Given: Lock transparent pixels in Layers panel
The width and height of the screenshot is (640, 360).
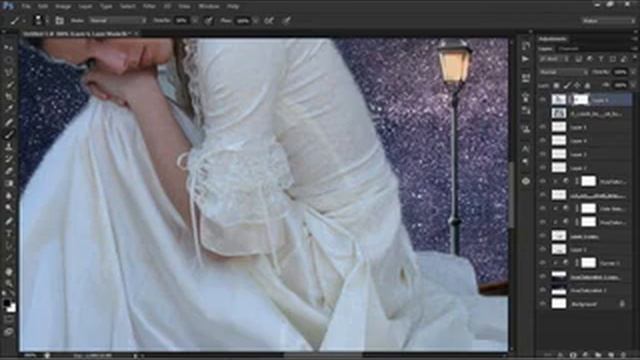Looking at the screenshot, I should (556, 85).
